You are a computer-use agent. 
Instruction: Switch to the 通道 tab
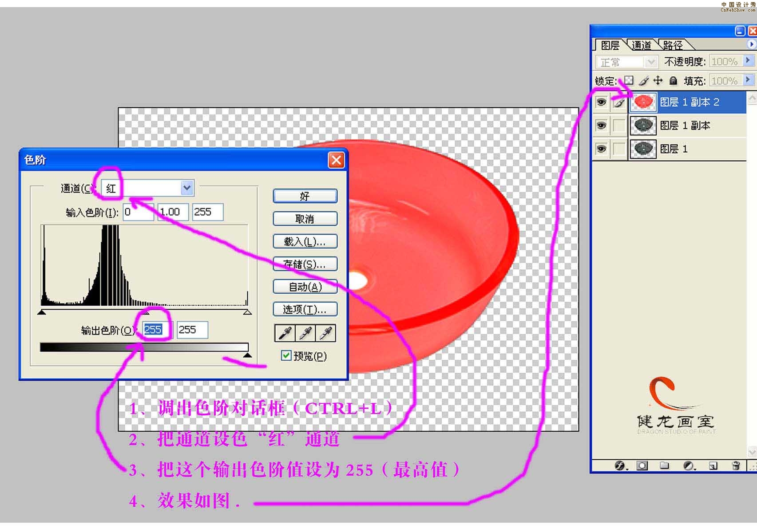(x=641, y=45)
